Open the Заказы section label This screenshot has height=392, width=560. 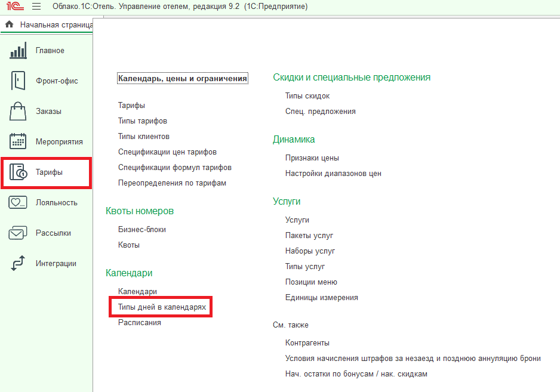(48, 112)
